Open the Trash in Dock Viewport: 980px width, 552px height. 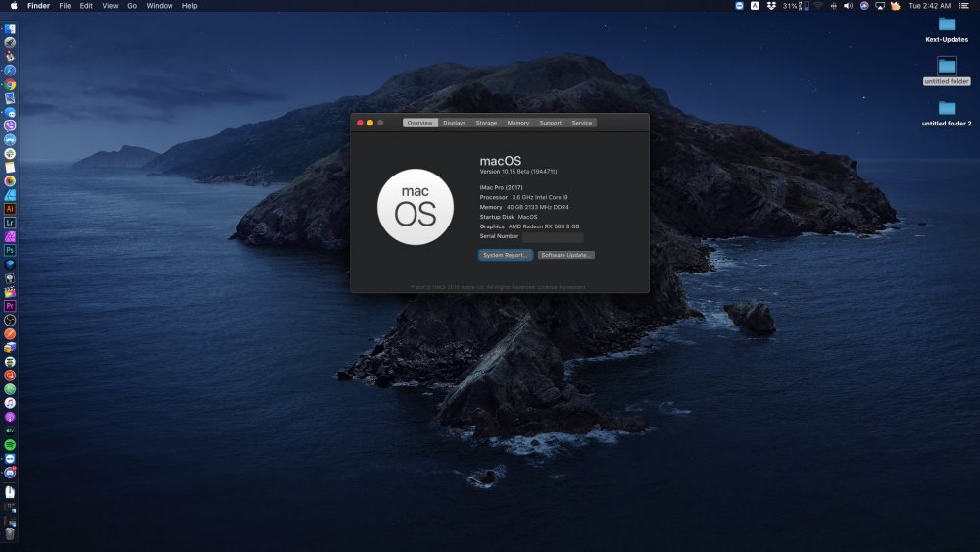(x=10, y=535)
